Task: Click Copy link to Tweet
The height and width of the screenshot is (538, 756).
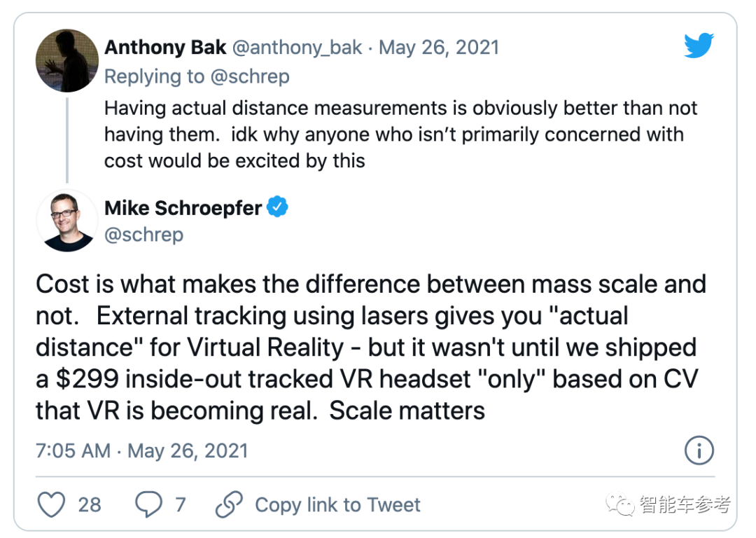Action: tap(337, 504)
